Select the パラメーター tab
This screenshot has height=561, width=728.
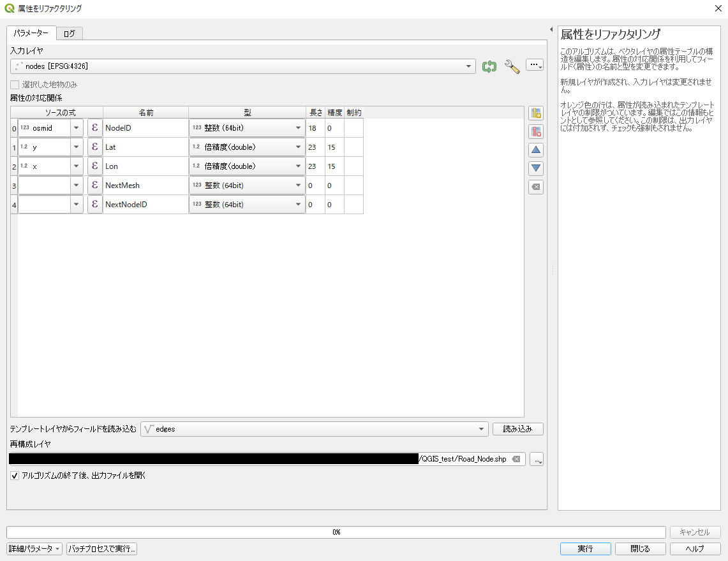point(31,33)
